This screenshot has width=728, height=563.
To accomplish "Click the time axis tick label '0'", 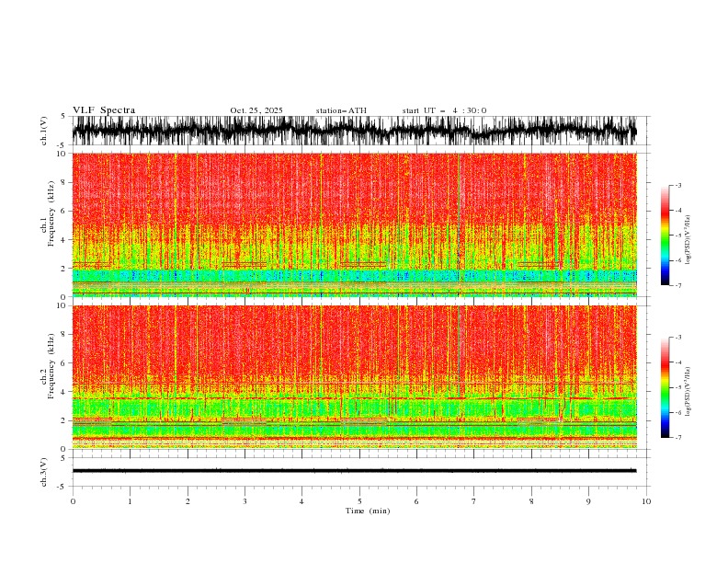I will (73, 501).
